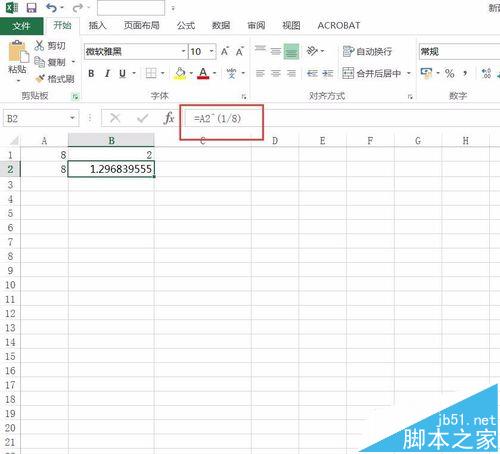Apply cell borders with the border icon
The height and width of the screenshot is (454, 500).
[151, 73]
